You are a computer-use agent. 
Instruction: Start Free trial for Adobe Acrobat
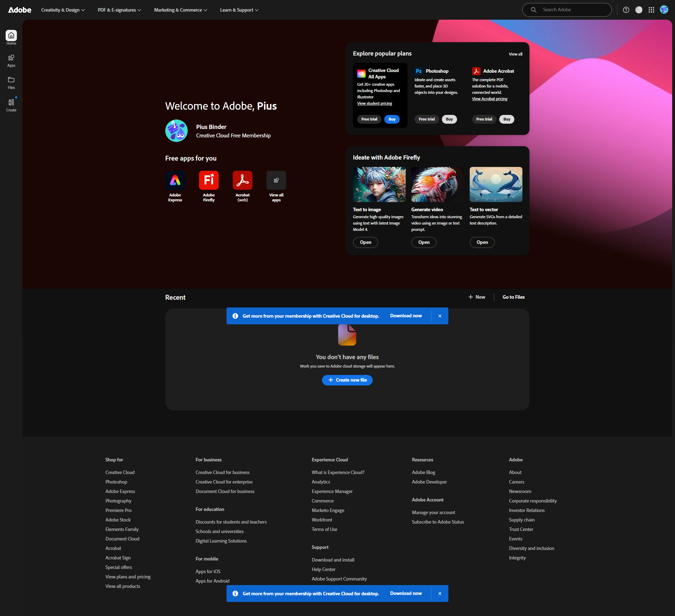click(484, 119)
